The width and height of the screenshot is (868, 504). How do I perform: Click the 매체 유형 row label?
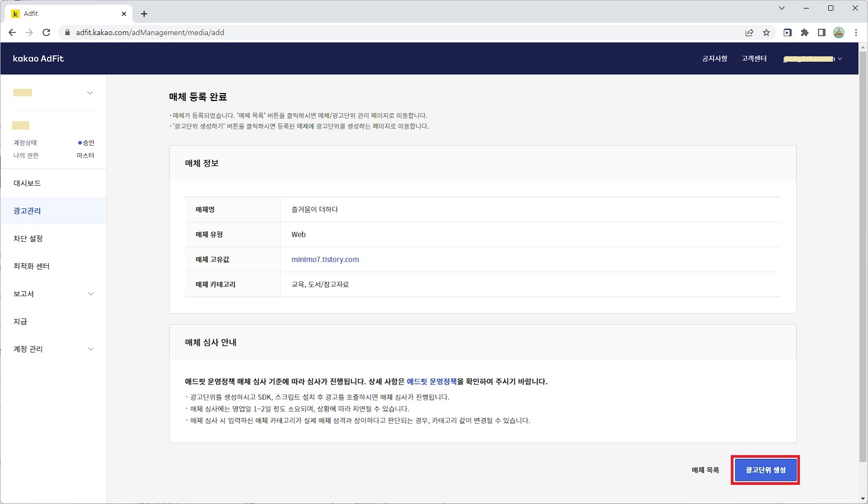click(x=209, y=234)
